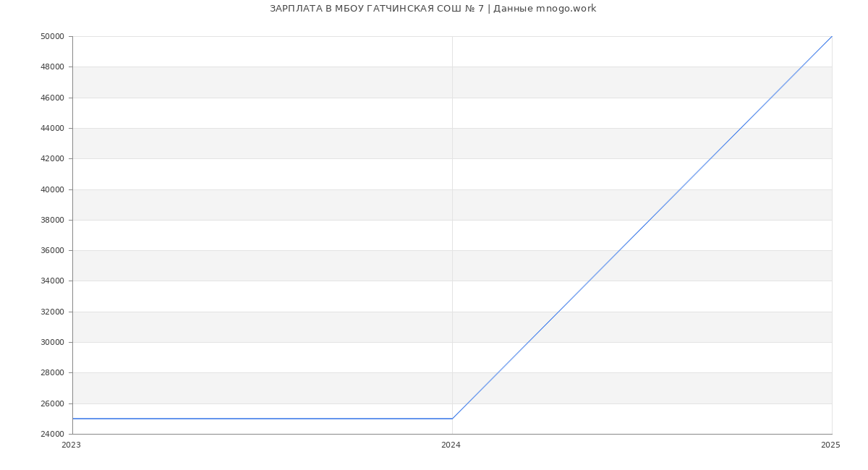This screenshot has width=868, height=470.
Task: Click the 42000 y-axis label
Action: (53, 159)
